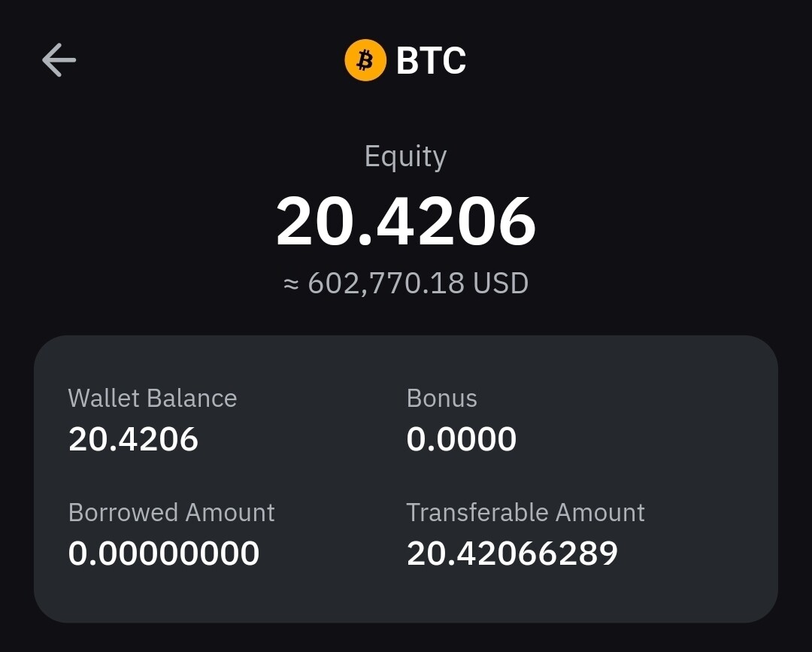This screenshot has height=652, width=812.
Task: Click Amount in the Transferable Amount label
Action: (600, 512)
